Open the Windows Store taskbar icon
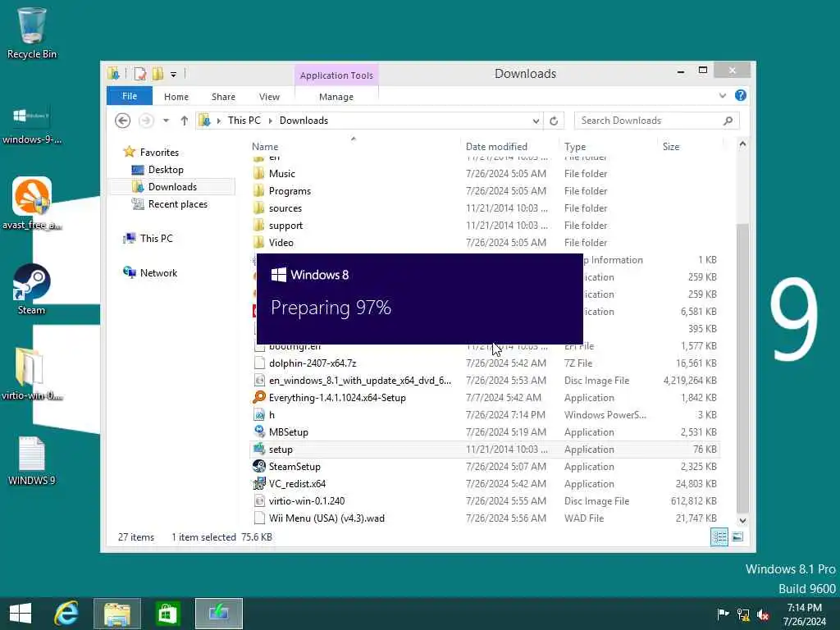 pos(167,614)
